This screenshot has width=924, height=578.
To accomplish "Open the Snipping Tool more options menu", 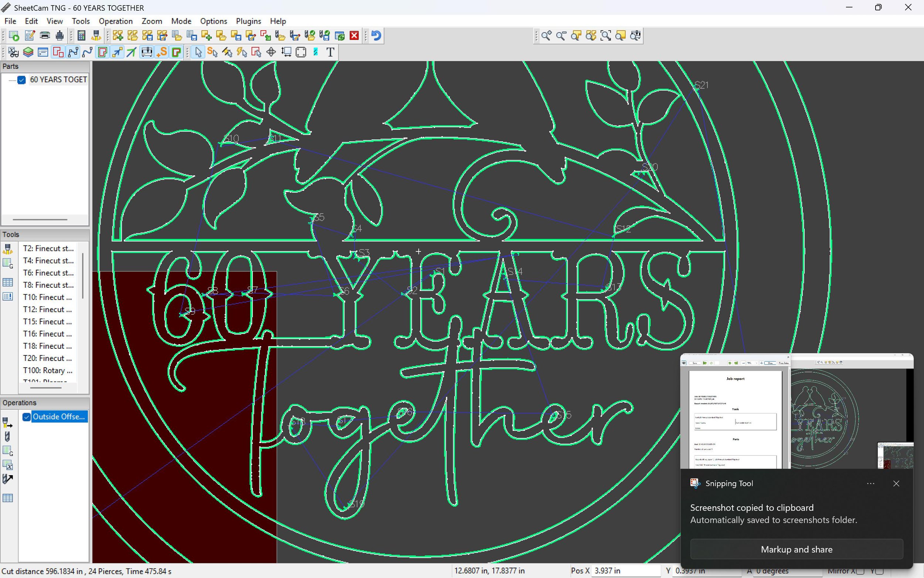I will coord(870,484).
